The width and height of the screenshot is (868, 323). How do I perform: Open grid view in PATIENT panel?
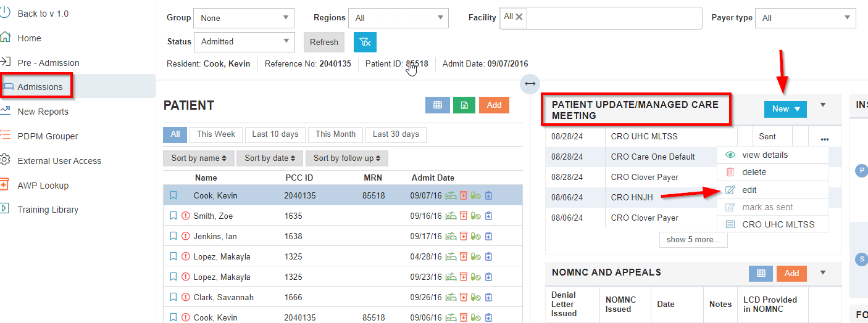click(437, 105)
